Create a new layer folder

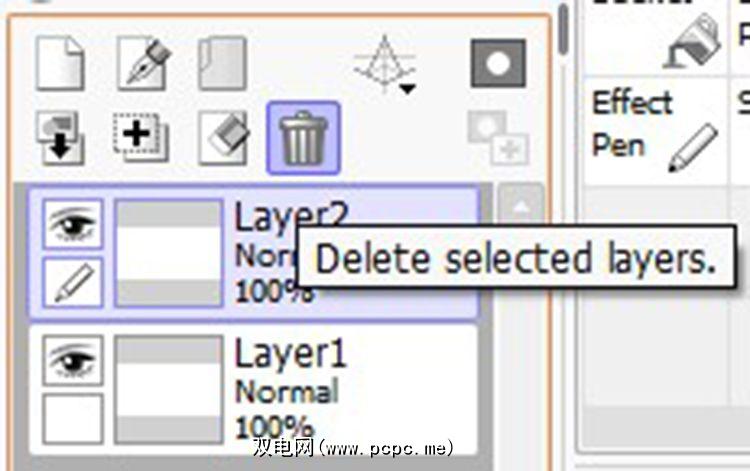[223, 63]
